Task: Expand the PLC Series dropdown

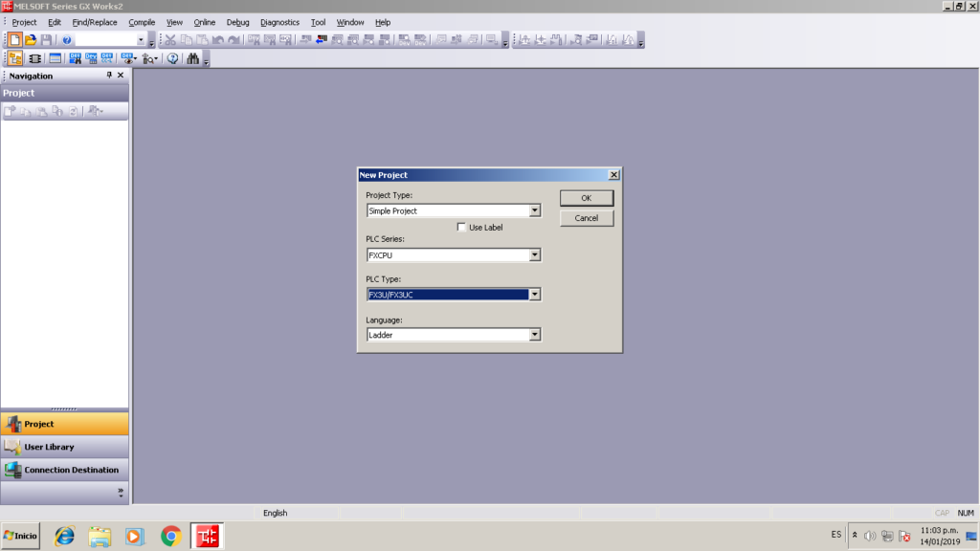Action: click(534, 255)
